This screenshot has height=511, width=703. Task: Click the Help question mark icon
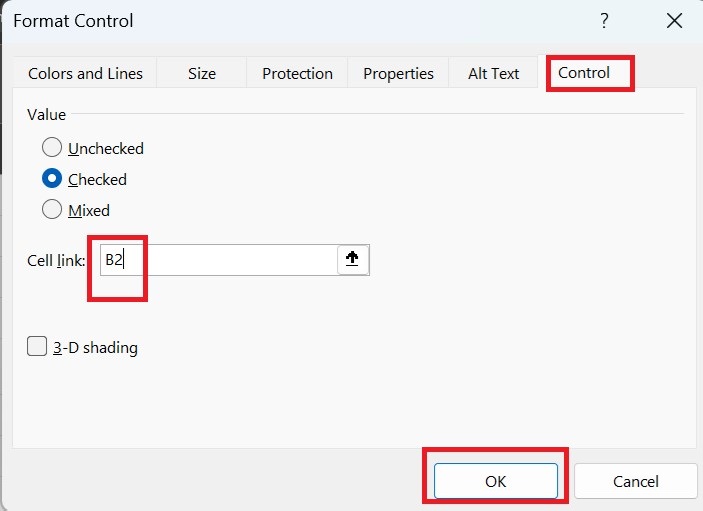[x=604, y=21]
